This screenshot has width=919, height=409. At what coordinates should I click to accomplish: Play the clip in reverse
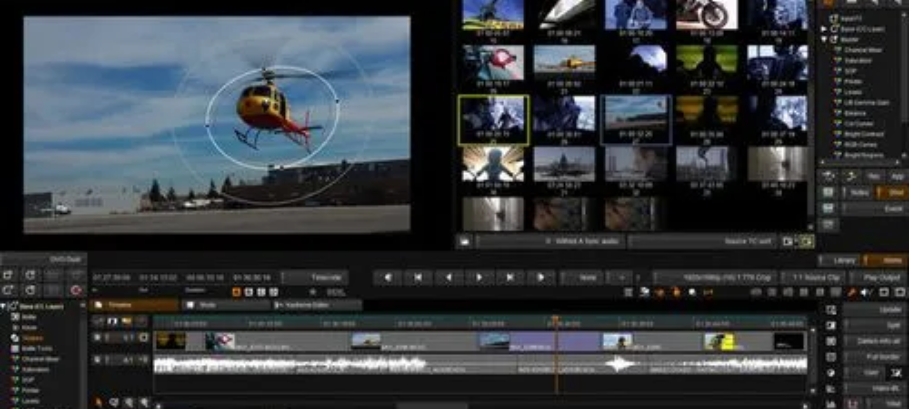449,277
